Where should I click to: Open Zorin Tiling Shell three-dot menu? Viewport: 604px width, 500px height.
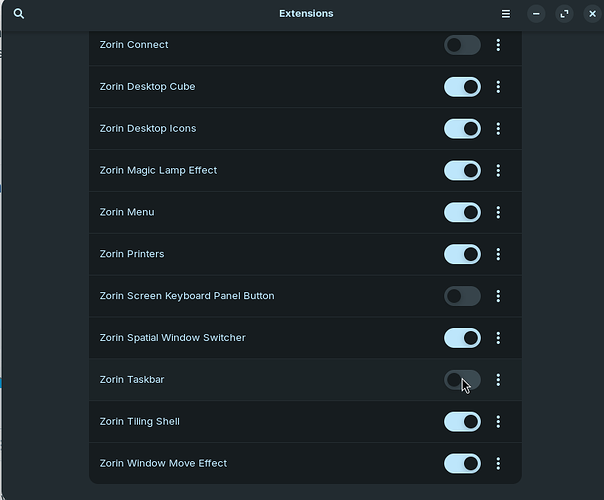[x=498, y=422]
